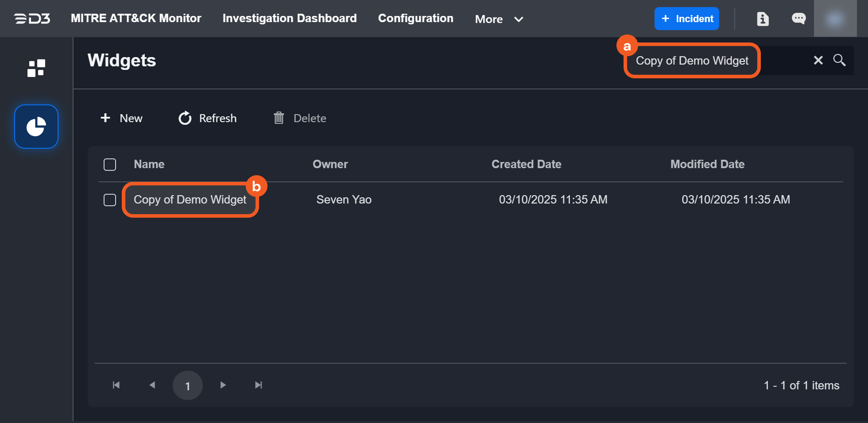Click the D3 logo icon
This screenshot has height=423, width=868.
(32, 19)
